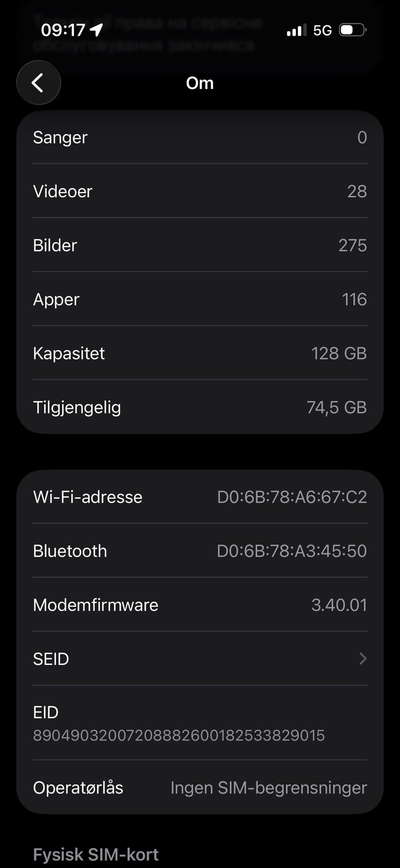Tap the back chevron button
The width and height of the screenshot is (400, 868).
click(x=38, y=83)
